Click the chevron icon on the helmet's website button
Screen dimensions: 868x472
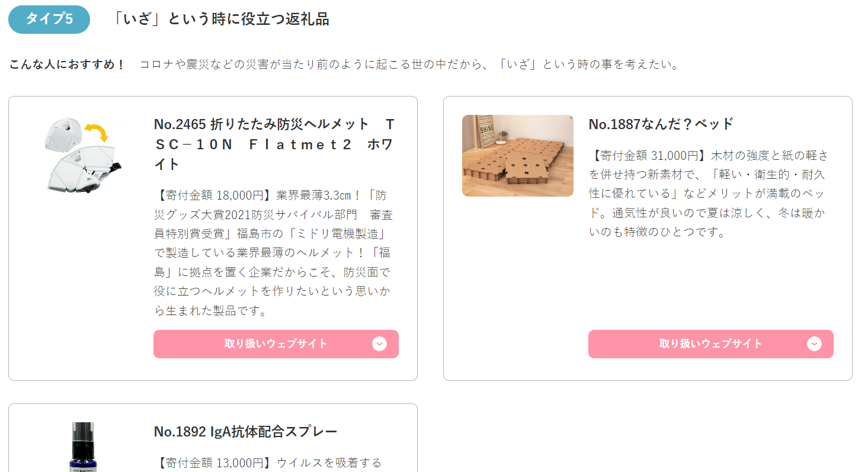[x=379, y=344]
